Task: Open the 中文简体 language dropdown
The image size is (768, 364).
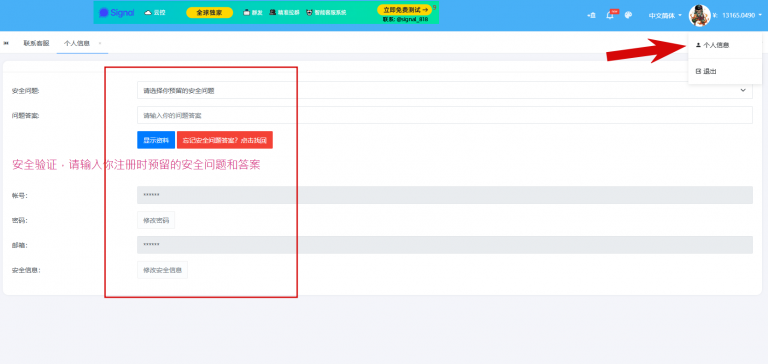Action: tap(665, 16)
